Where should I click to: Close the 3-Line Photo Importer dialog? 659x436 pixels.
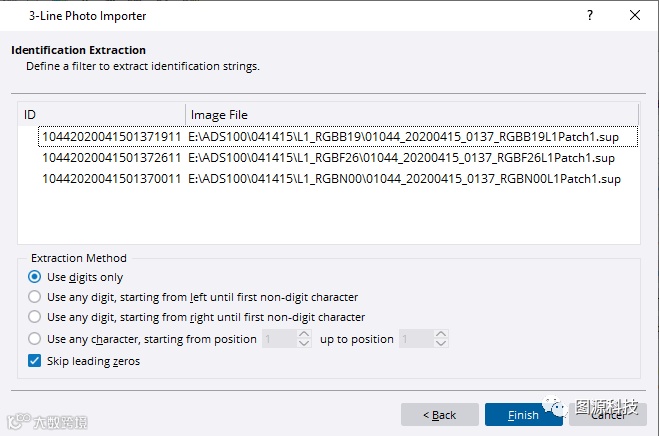coord(635,16)
